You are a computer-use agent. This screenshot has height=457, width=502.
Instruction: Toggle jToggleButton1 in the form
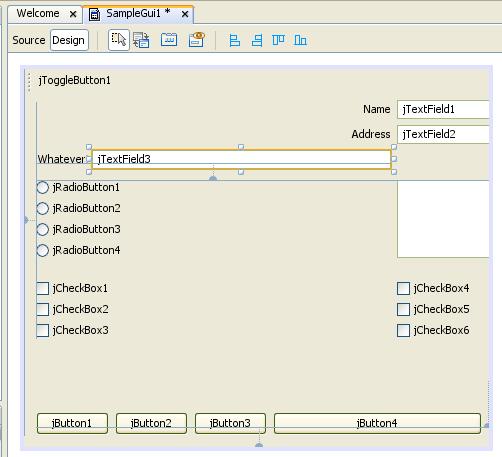pos(74,80)
